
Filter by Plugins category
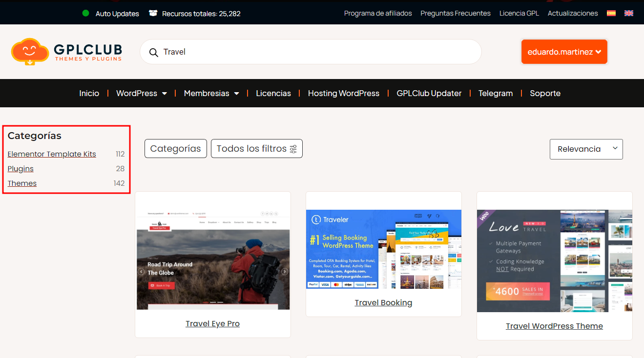[x=21, y=169]
